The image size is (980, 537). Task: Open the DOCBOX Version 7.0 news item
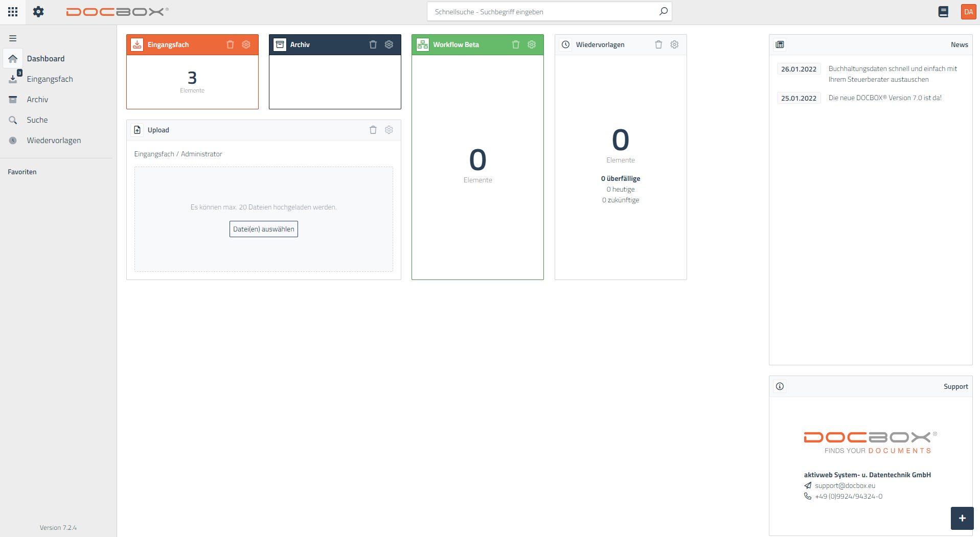884,98
